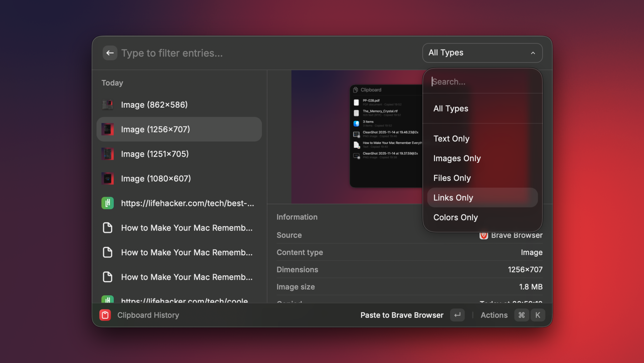The height and width of the screenshot is (363, 644).
Task: Enable the Images Only filter
Action: (x=457, y=158)
